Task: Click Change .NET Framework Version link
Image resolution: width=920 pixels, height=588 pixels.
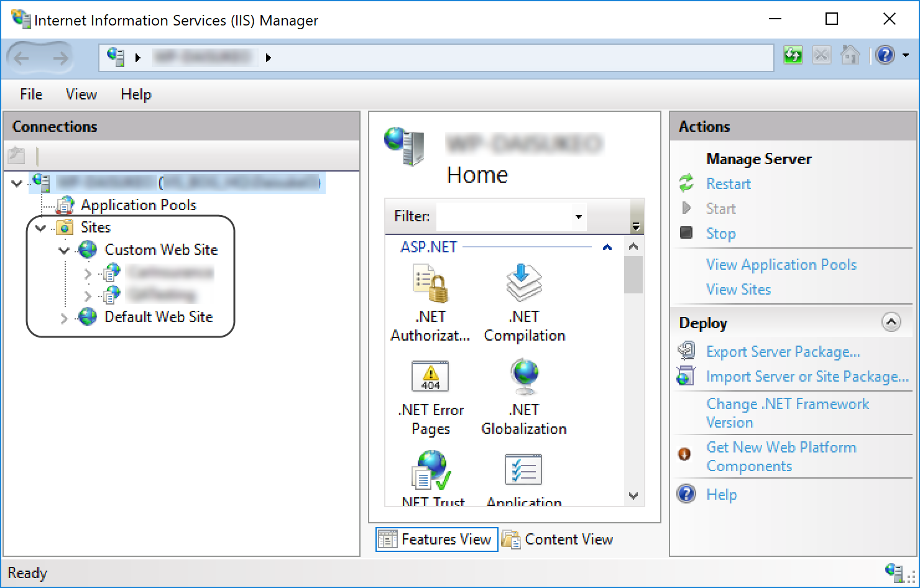Action: tap(788, 413)
